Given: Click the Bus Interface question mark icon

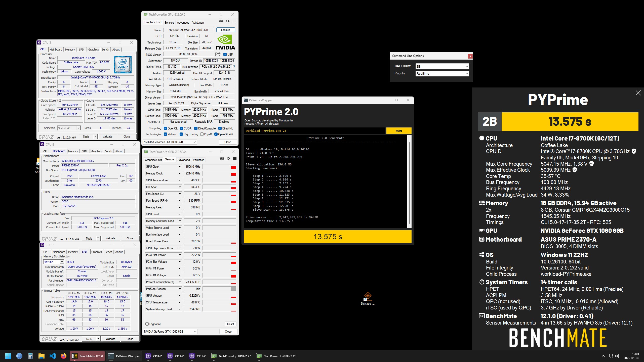Looking at the screenshot, I should (x=234, y=67).
